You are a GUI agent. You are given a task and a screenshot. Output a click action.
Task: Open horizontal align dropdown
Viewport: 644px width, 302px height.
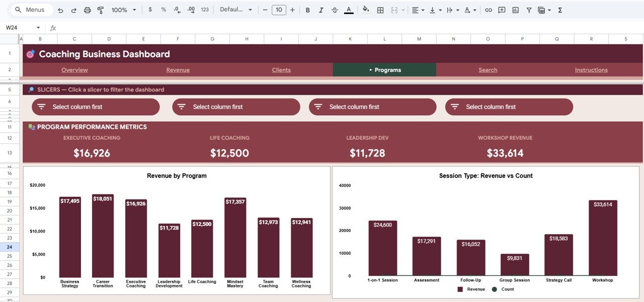click(418, 10)
